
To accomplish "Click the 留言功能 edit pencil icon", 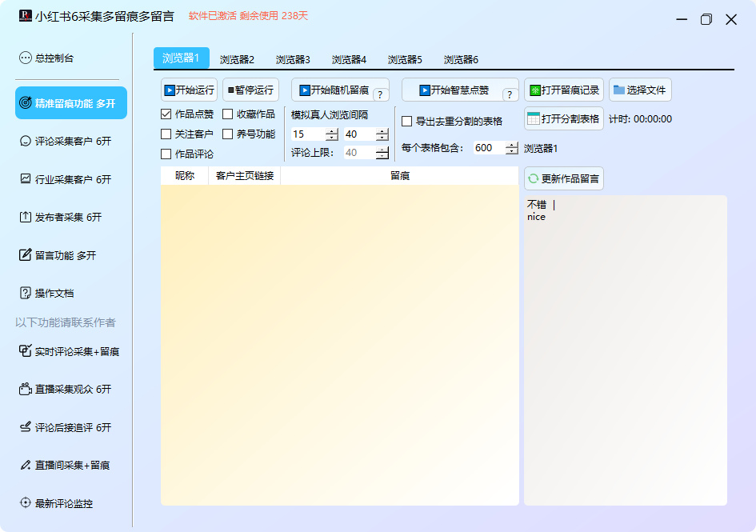I will 25,255.
